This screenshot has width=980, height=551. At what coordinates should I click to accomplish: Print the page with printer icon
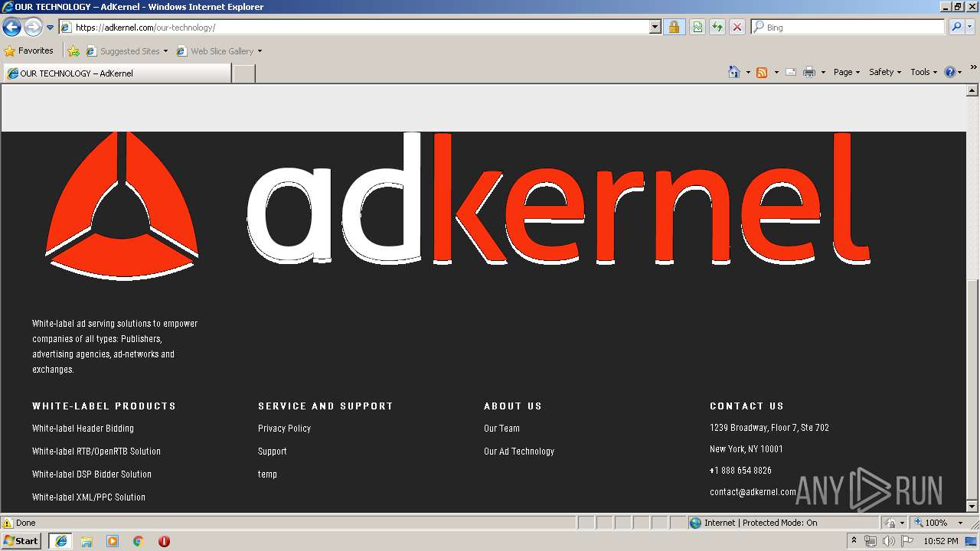point(809,72)
